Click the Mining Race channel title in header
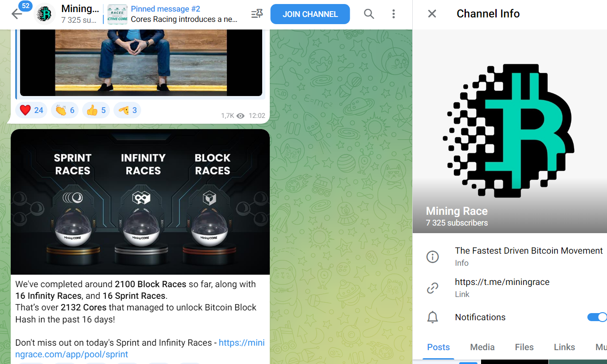The height and width of the screenshot is (364, 607). [80, 8]
